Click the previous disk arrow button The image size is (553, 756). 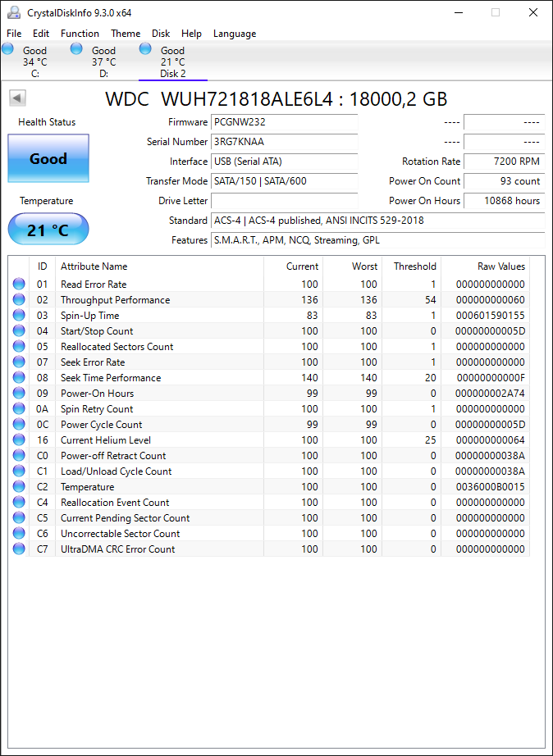17,98
